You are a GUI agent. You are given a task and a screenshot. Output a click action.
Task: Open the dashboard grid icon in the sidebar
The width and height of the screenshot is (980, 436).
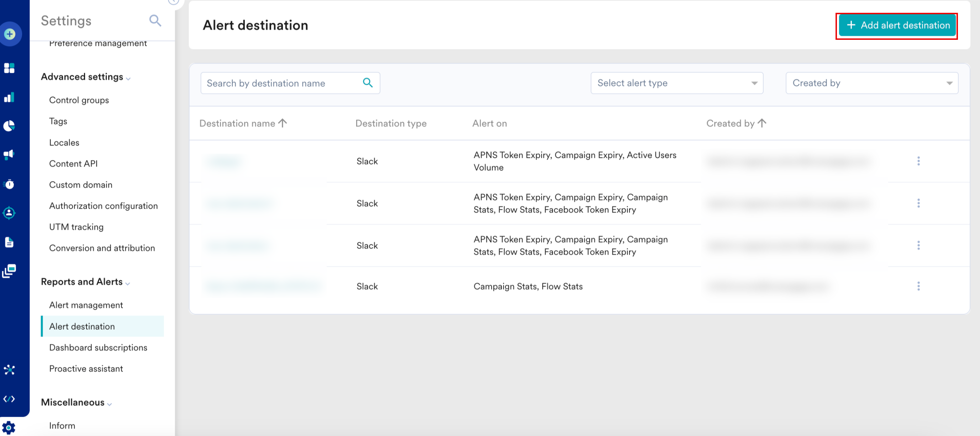(x=9, y=68)
